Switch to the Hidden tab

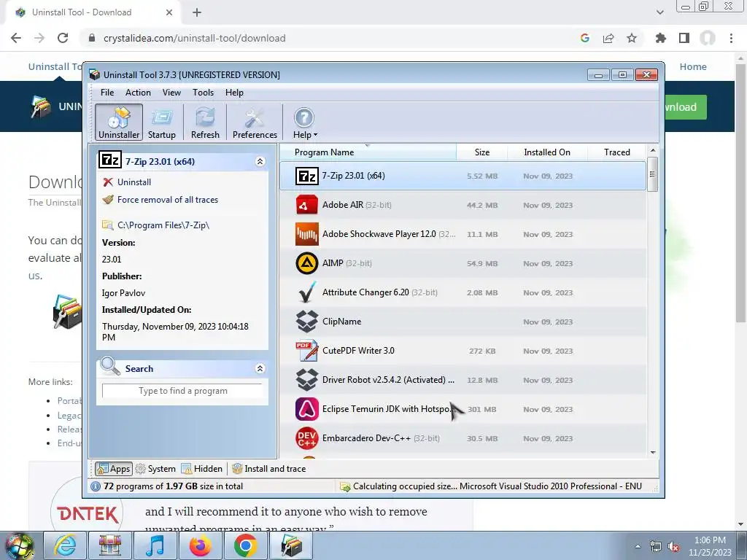coord(202,469)
